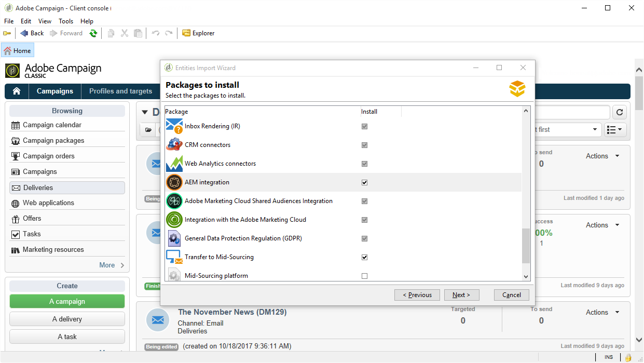644x363 pixels.
Task: Toggle Web Analytics connectors install checkbox
Action: pyautogui.click(x=364, y=164)
